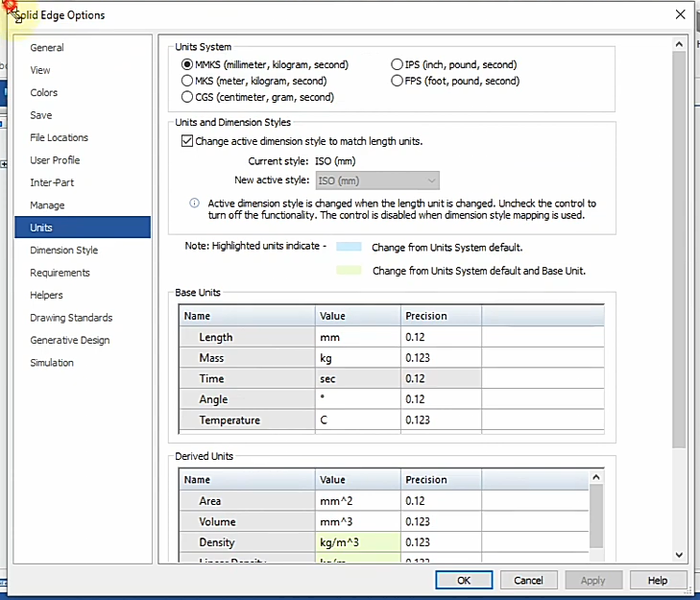Image resolution: width=700 pixels, height=600 pixels.
Task: Click the Area precision cell
Action: click(x=441, y=501)
